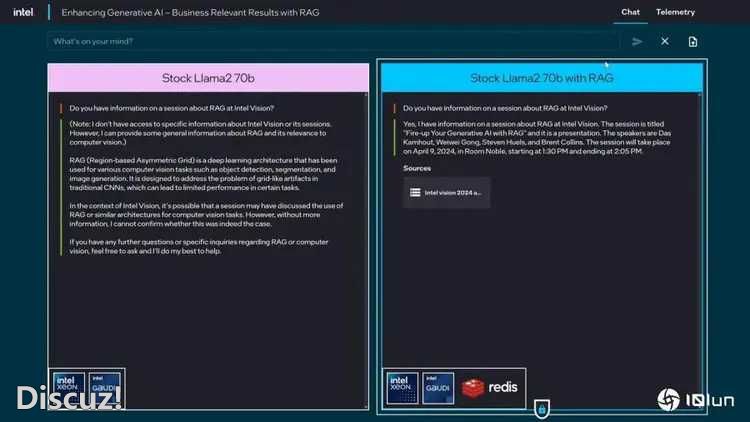Viewport: 750px width, 422px height.
Task: Select the Chat tab
Action: point(630,12)
